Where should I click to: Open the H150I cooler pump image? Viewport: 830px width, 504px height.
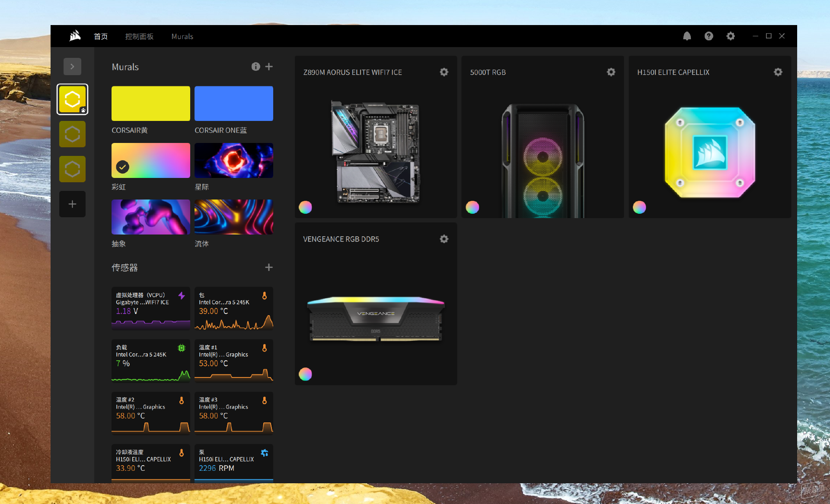710,152
